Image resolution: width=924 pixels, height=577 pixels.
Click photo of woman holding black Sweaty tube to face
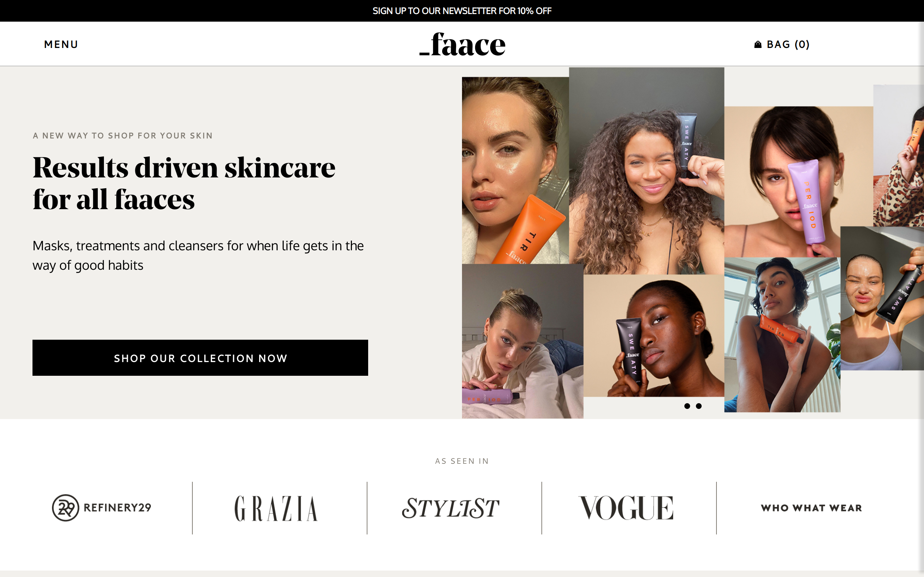click(654, 335)
